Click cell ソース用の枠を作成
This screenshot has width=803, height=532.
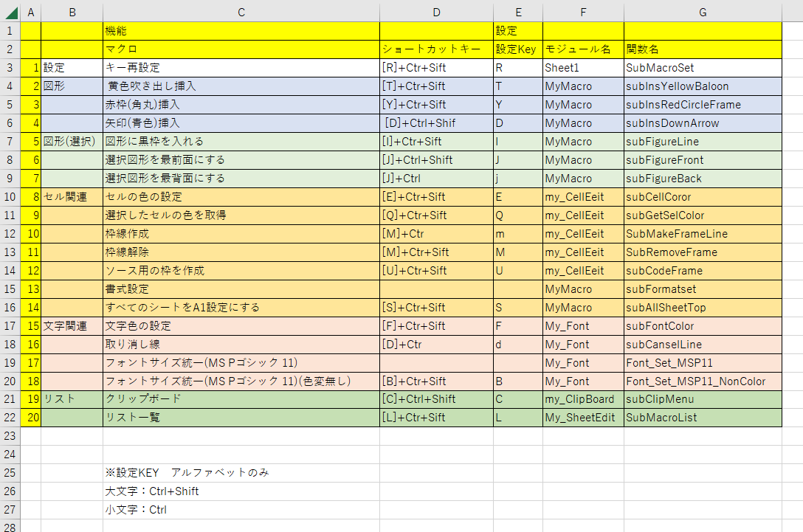pos(241,270)
